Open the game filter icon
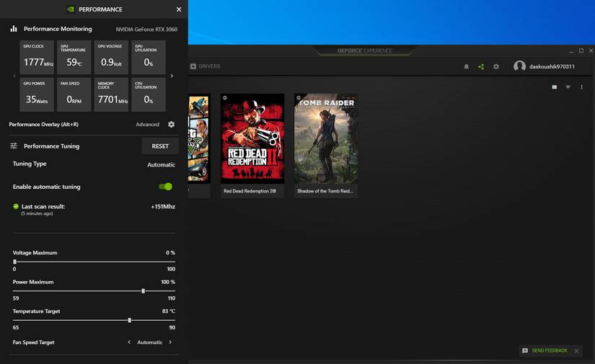 (x=568, y=87)
